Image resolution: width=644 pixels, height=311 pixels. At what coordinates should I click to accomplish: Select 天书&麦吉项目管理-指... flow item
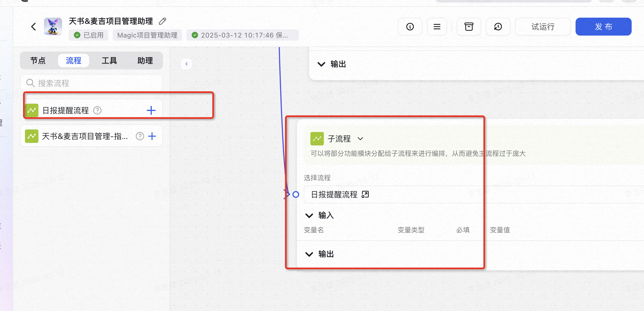tap(91, 136)
